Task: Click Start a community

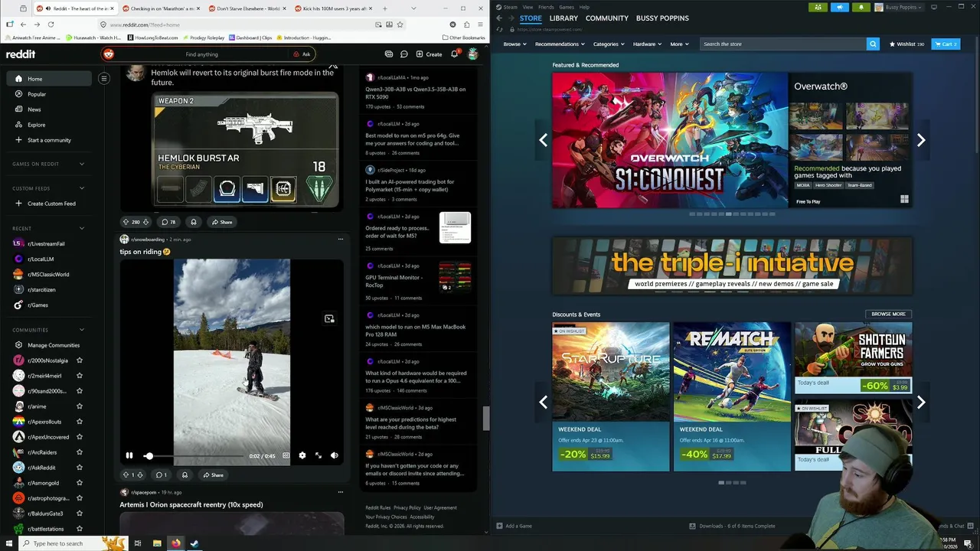Action: [x=49, y=140]
